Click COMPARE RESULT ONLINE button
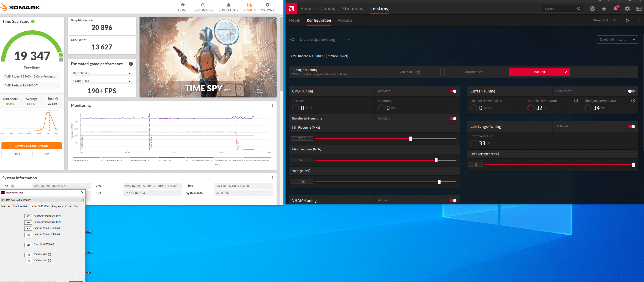The height and width of the screenshot is (282, 644). pos(31,146)
